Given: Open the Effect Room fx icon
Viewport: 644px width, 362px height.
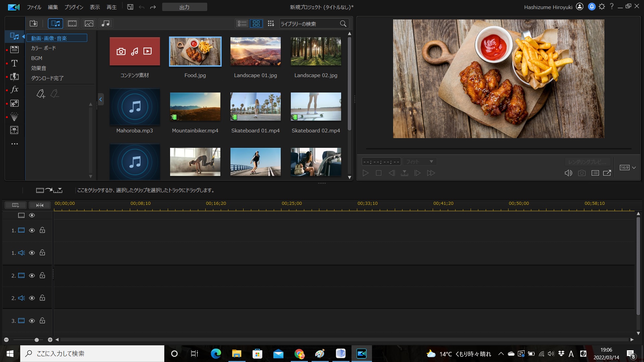Looking at the screenshot, I should coord(14,89).
